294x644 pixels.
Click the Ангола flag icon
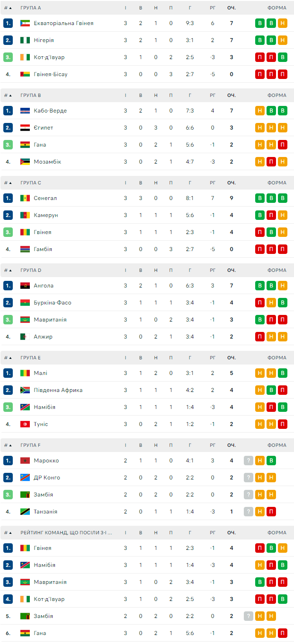(25, 286)
